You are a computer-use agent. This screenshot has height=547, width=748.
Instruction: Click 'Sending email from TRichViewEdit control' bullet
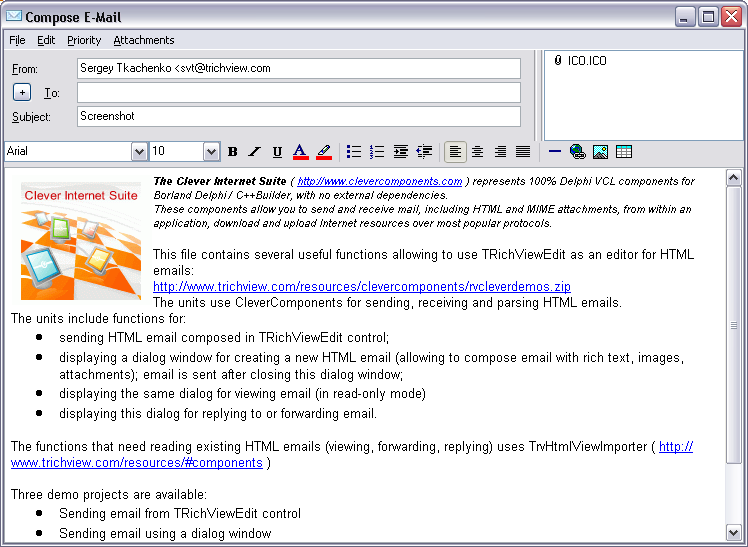pos(180,514)
